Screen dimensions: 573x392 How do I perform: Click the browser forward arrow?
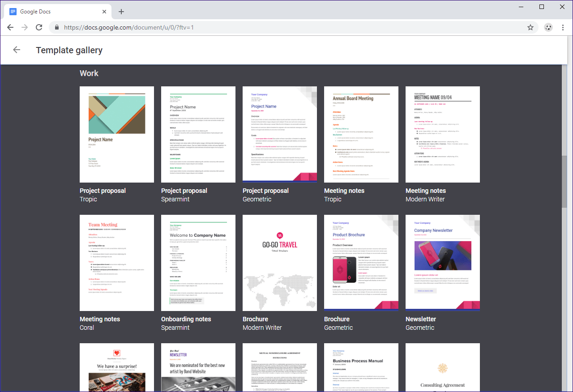[25, 27]
